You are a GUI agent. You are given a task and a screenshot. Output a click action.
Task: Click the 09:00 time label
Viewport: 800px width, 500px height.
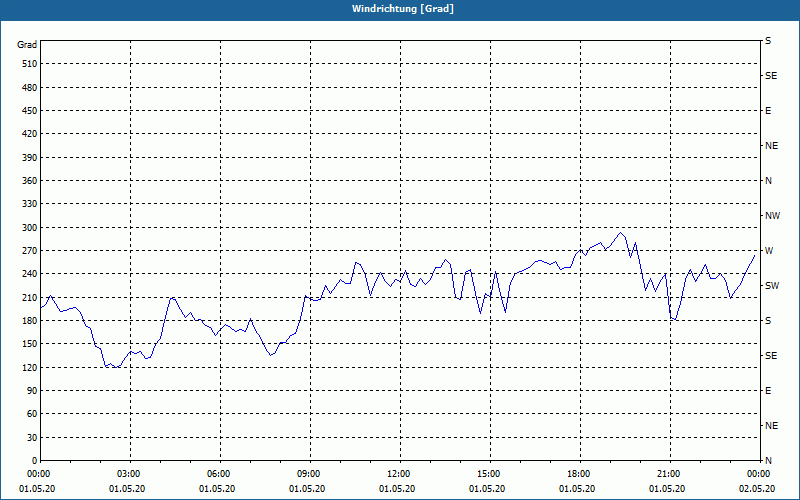(x=311, y=474)
